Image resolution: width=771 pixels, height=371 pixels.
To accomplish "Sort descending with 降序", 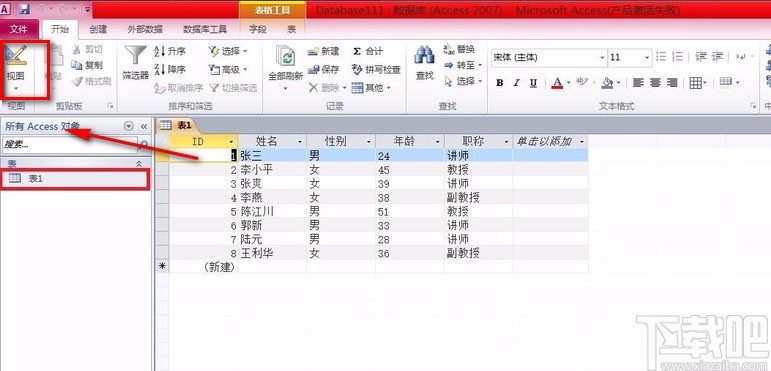I will click(x=170, y=69).
